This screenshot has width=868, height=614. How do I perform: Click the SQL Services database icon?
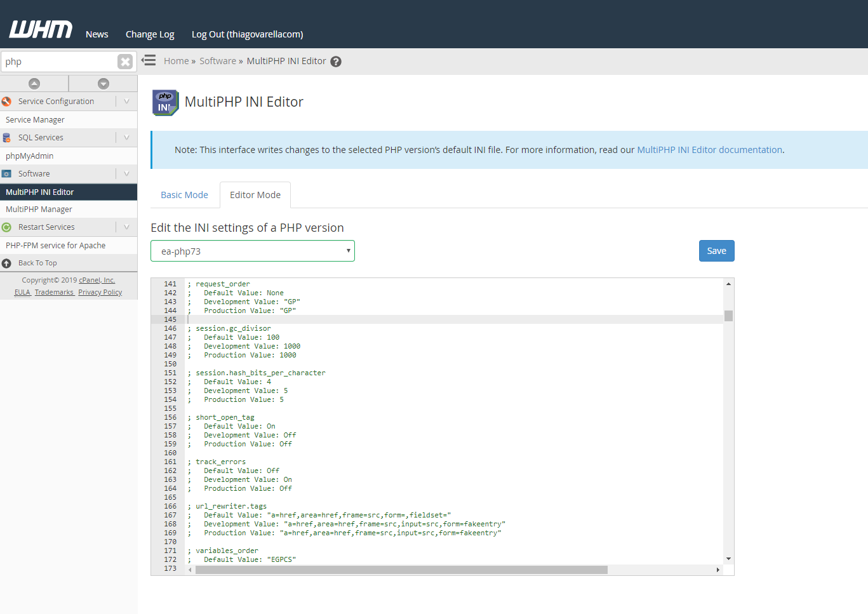[x=6, y=138]
